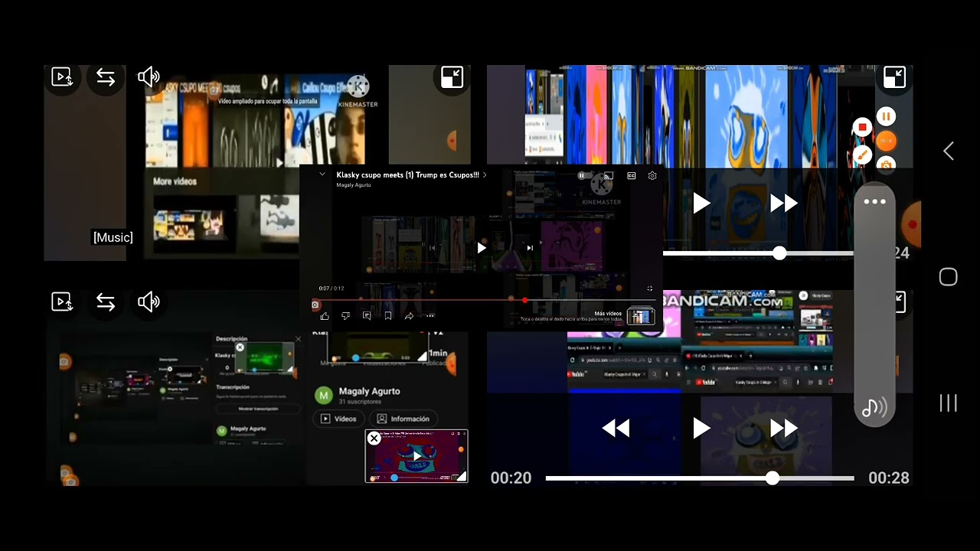Click the [Music] caption label
The width and height of the screenshot is (980, 551).
click(113, 237)
